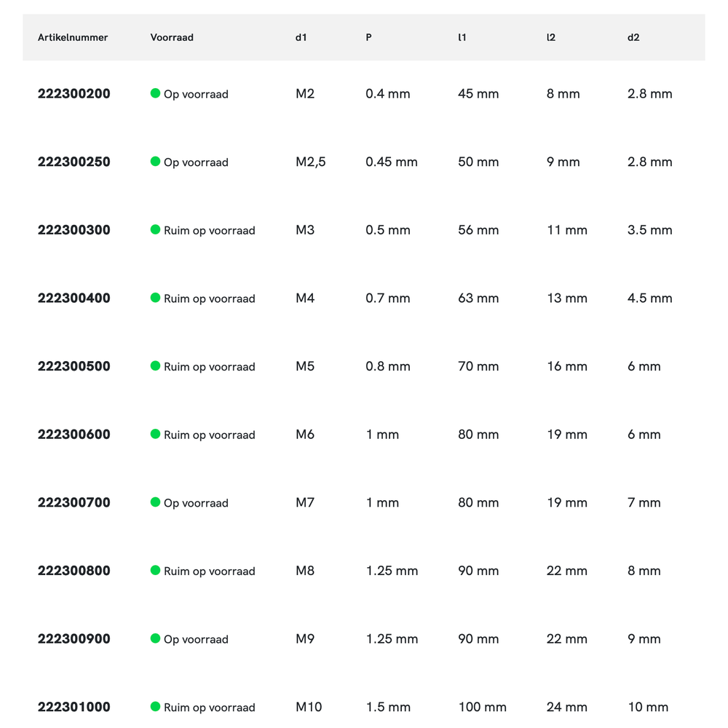This screenshot has width=728, height=728.
Task: Click the green status dot for 222300300
Action: pos(155,229)
